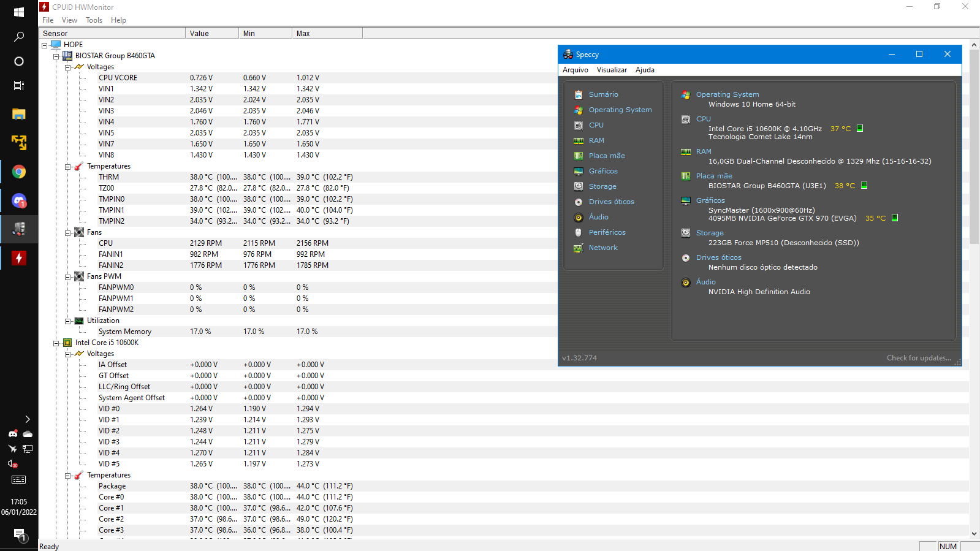Viewport: 980px width, 551px height.
Task: Open CPU section in Speccy sidebar
Action: [596, 125]
